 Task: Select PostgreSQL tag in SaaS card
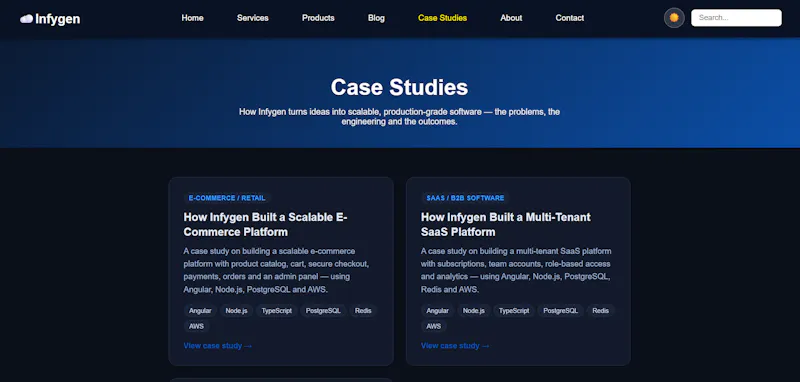(561, 311)
